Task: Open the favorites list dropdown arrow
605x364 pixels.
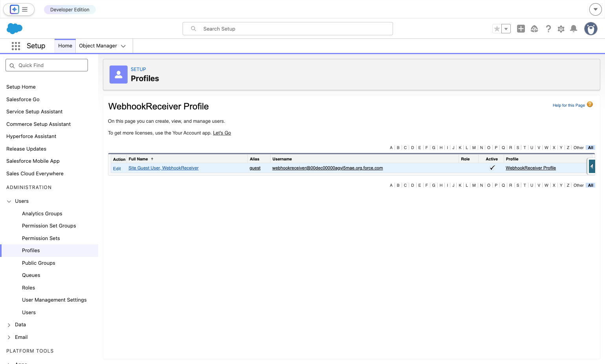Action: (506, 29)
